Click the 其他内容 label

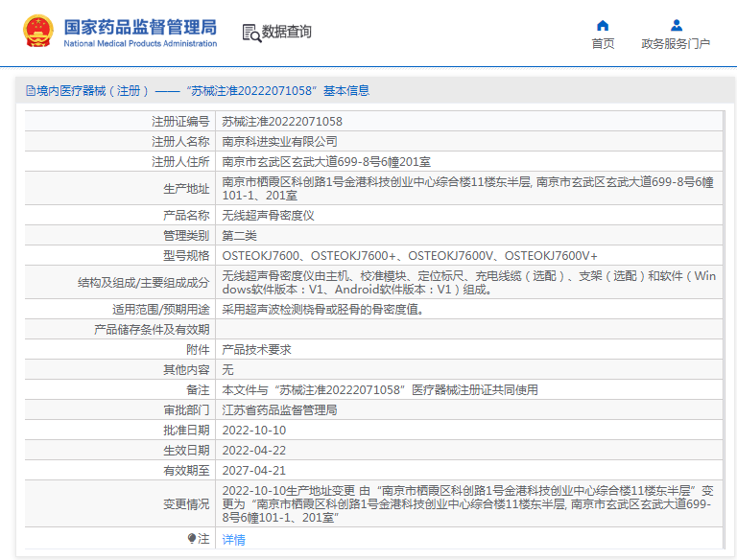[x=186, y=370]
